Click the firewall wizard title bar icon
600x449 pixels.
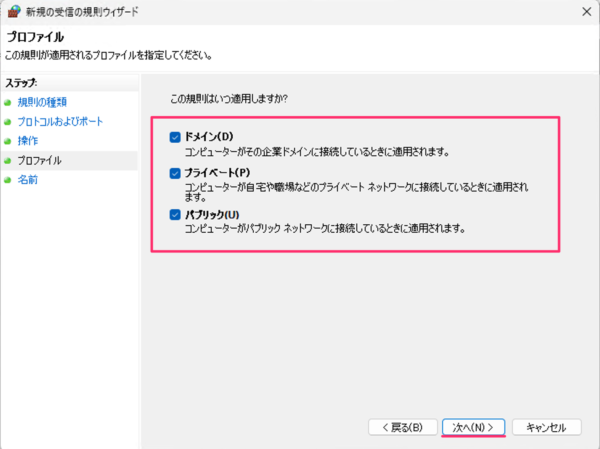click(14, 12)
